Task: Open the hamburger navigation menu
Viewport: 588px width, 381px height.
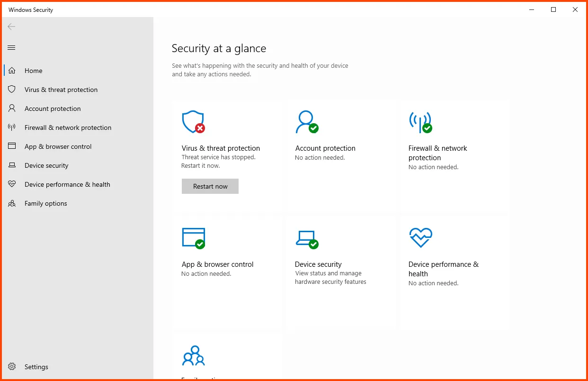Action: (x=12, y=47)
